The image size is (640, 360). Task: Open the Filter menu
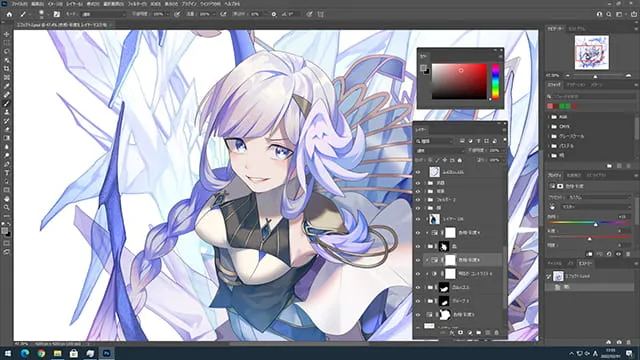(x=137, y=4)
